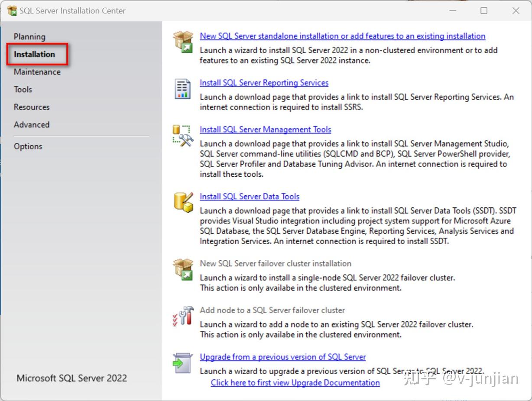Viewport: 532px width, 401px height.
Task: Select the Management Tools wrench icon
Action: 182,135
